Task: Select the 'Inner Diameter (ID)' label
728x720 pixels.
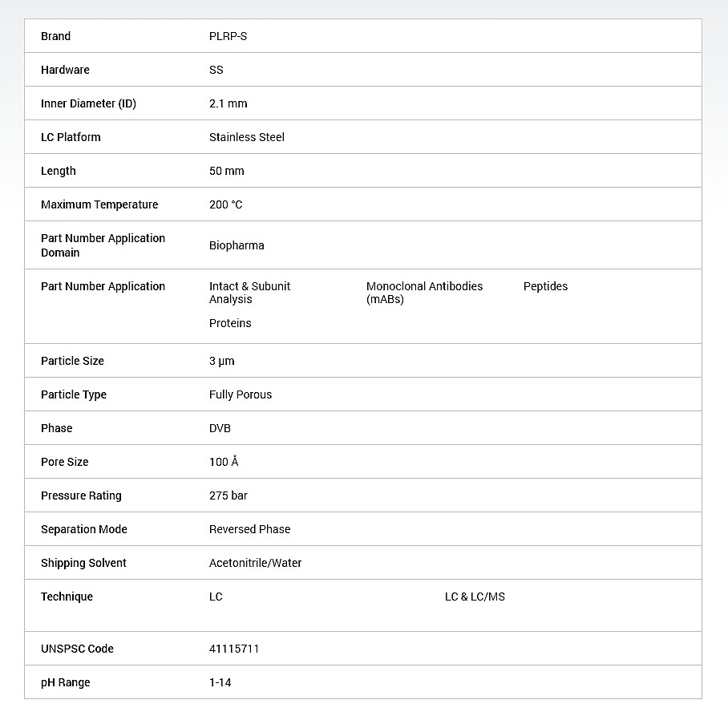Action: [x=89, y=103]
